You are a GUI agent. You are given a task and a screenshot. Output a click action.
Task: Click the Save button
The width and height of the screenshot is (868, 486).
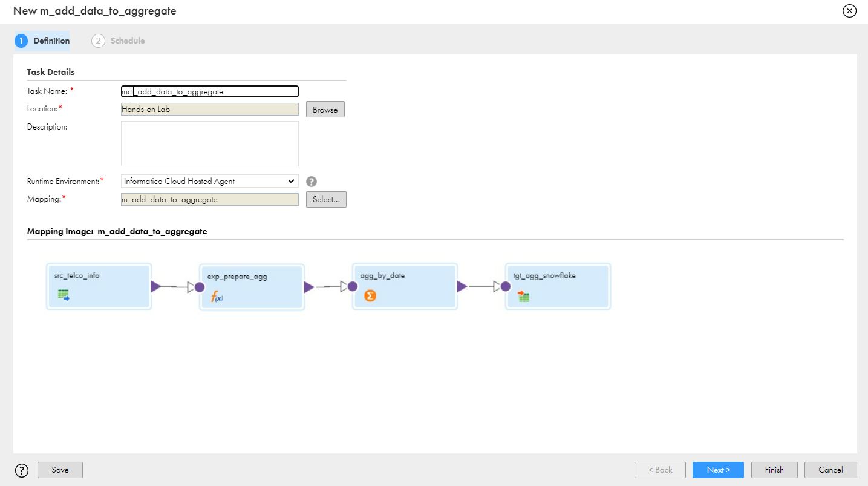(60, 470)
